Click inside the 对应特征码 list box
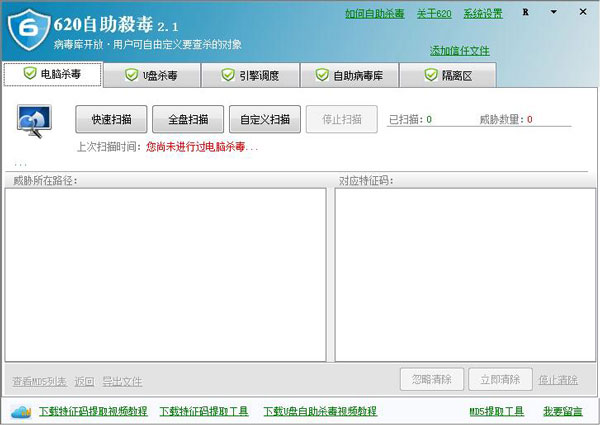The width and height of the screenshot is (600, 425). [465, 275]
